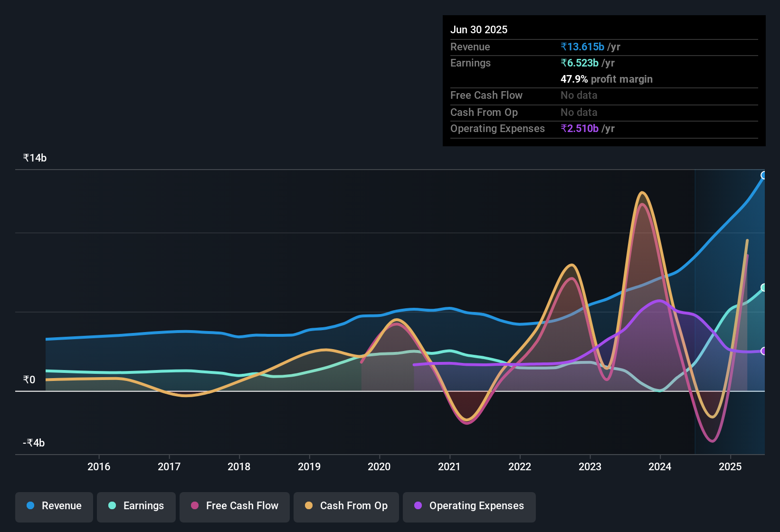Toggle the Free Cash Flow legend button
Viewport: 780px width, 532px height.
coord(235,506)
